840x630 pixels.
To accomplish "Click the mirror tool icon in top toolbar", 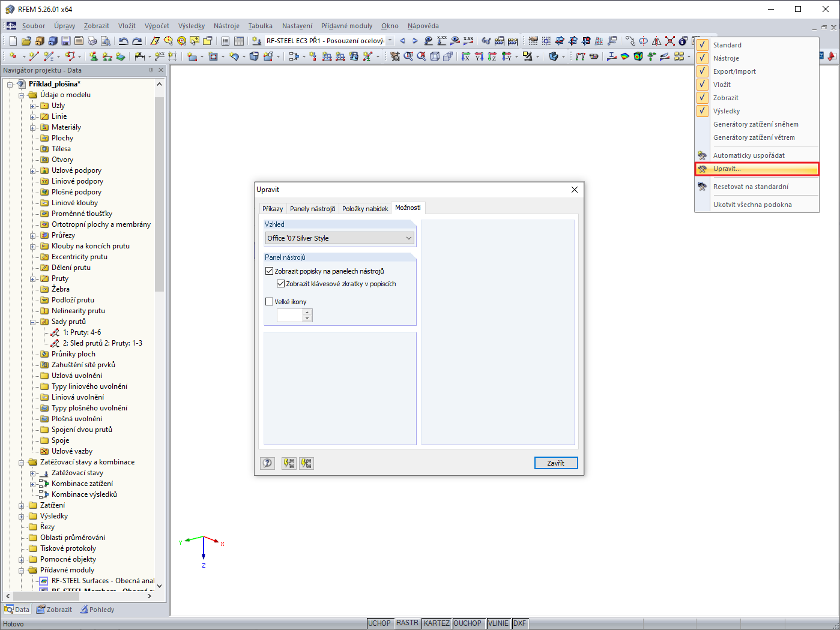I will (x=657, y=41).
